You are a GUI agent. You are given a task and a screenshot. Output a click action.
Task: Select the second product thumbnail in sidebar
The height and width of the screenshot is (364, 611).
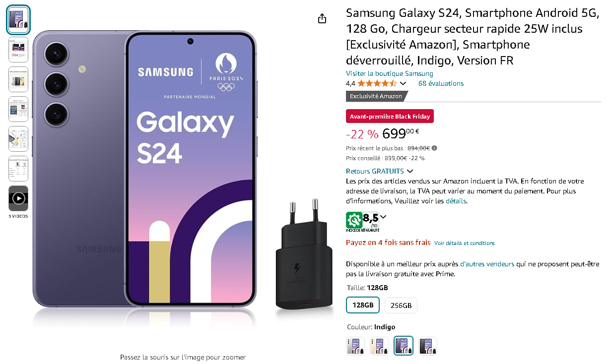[x=18, y=50]
